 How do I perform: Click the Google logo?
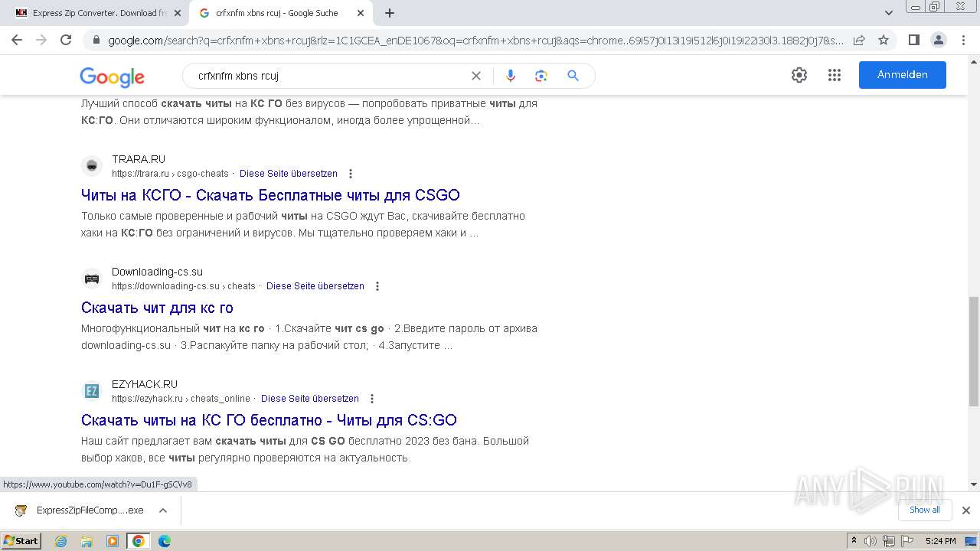point(112,77)
